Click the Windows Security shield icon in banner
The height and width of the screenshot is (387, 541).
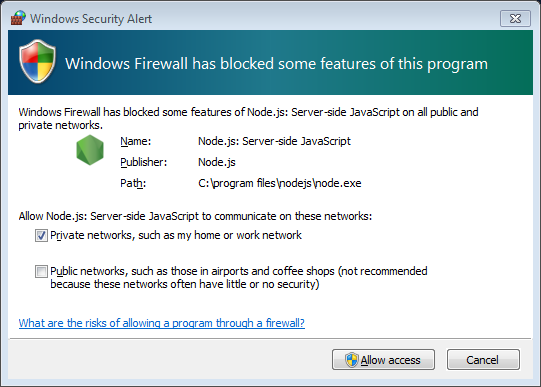37,61
